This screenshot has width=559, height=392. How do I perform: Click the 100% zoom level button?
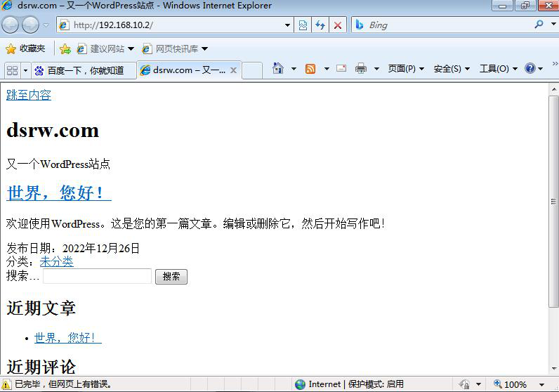(510, 384)
